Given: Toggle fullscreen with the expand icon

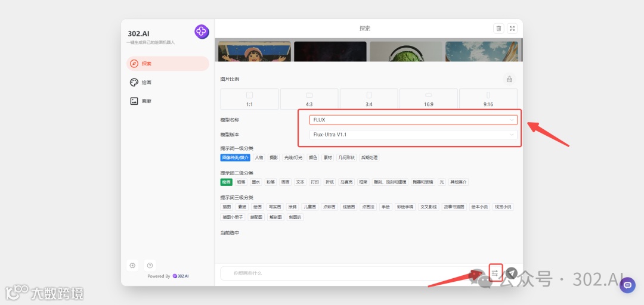Looking at the screenshot, I should [512, 29].
